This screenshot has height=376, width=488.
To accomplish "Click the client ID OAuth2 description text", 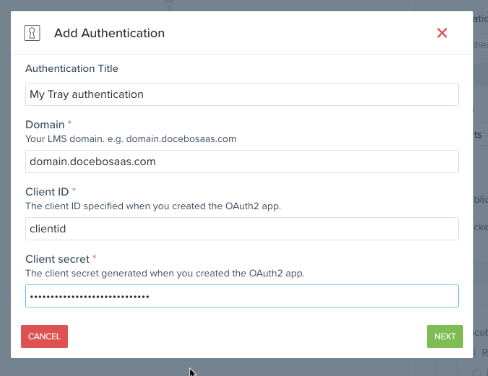I will 153,206.
